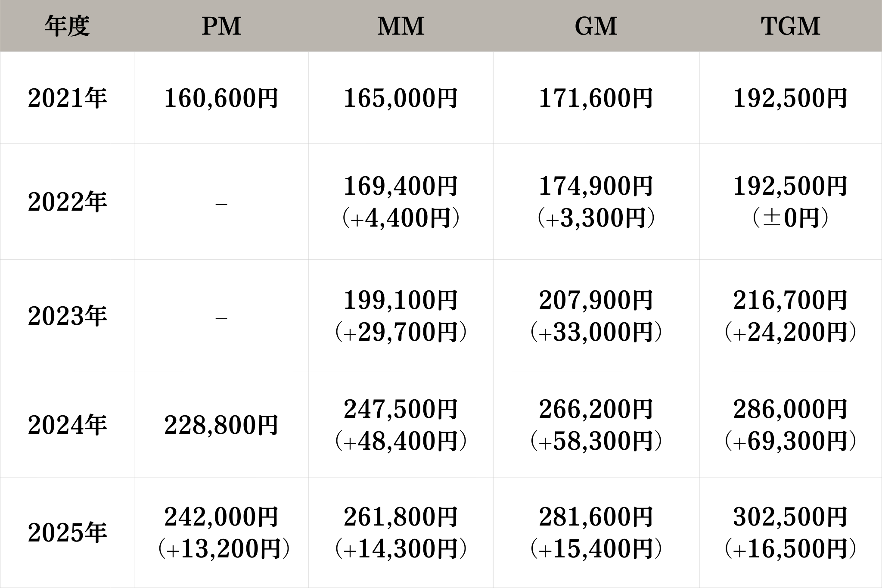Click the 286,000円 TGM price
Image resolution: width=882 pixels, height=588 pixels.
tap(790, 409)
